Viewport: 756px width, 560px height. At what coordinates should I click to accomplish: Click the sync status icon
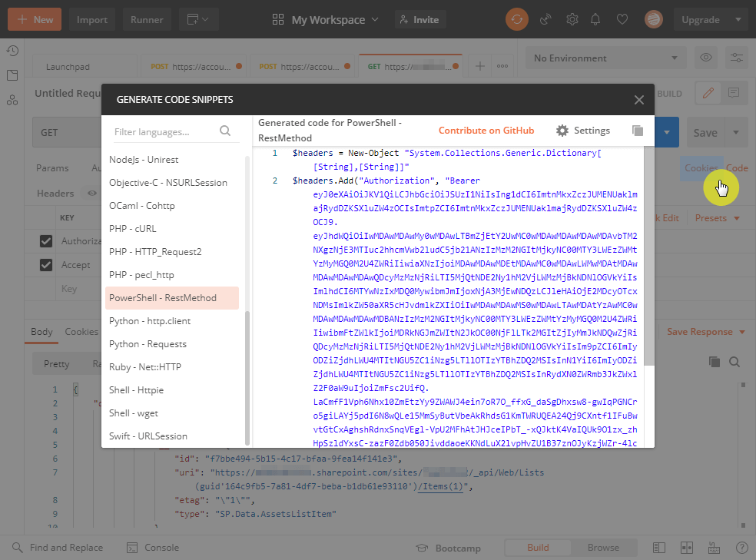[x=517, y=20]
